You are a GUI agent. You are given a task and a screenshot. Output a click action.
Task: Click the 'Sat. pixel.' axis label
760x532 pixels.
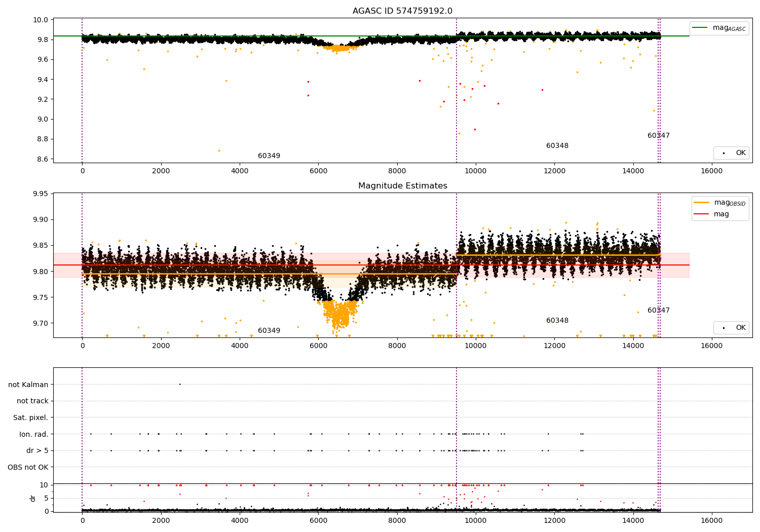click(31, 418)
